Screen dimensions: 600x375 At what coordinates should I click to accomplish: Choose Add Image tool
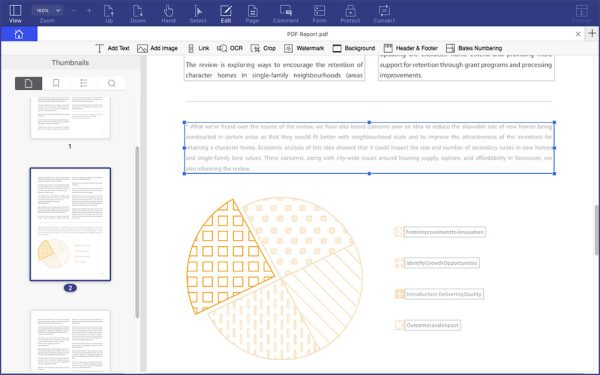157,48
